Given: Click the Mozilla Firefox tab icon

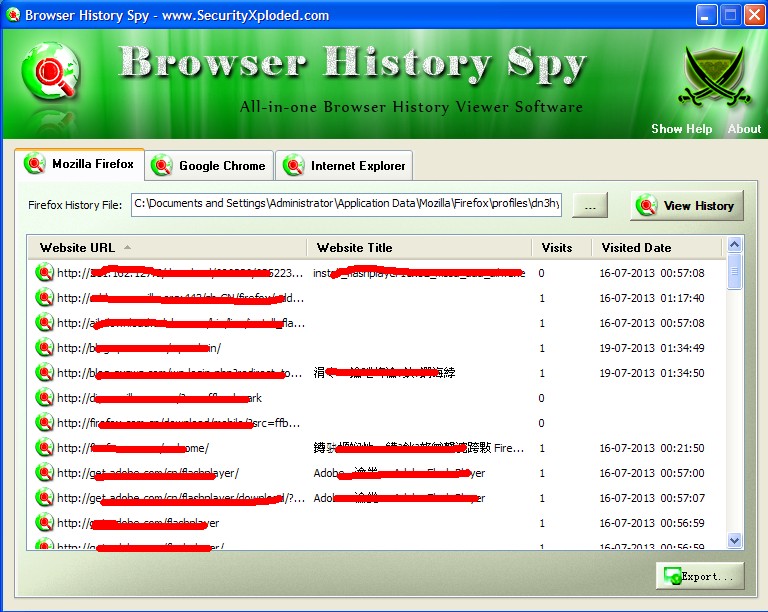Looking at the screenshot, I should tap(34, 164).
